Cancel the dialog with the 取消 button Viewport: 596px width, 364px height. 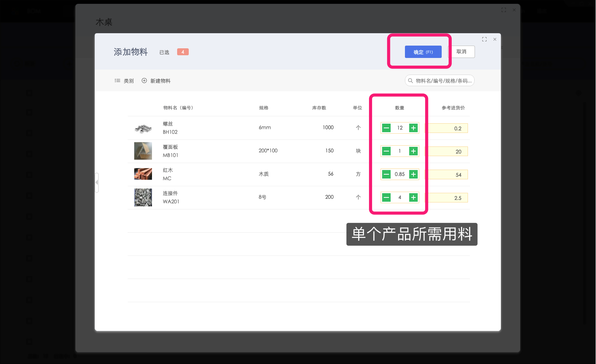pos(462,51)
